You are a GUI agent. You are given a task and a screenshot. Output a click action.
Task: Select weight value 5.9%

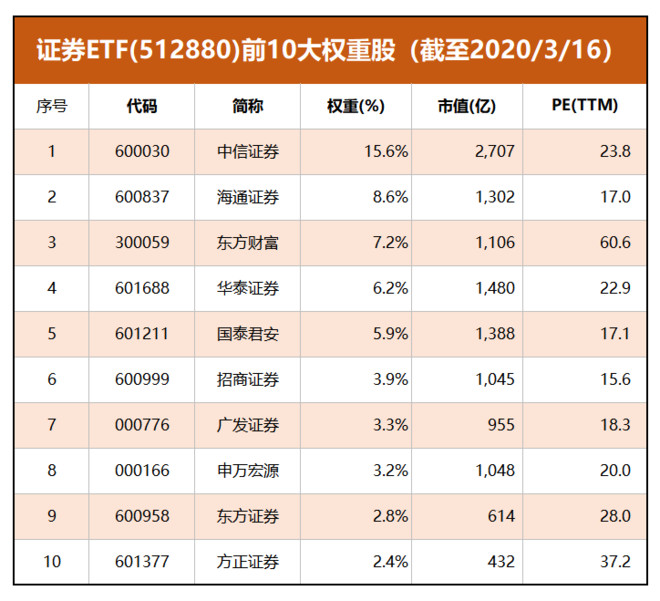coord(390,334)
